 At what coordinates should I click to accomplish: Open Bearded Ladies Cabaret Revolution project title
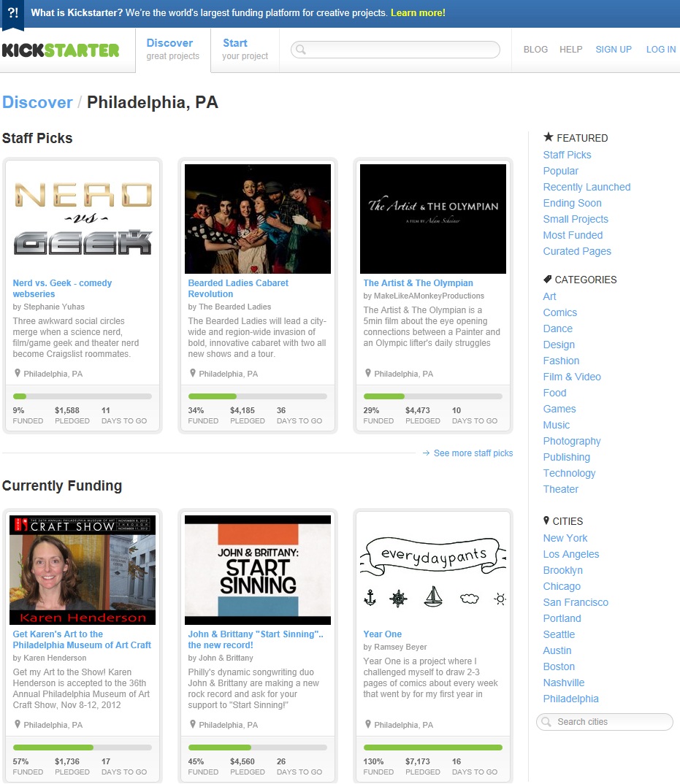pos(238,288)
